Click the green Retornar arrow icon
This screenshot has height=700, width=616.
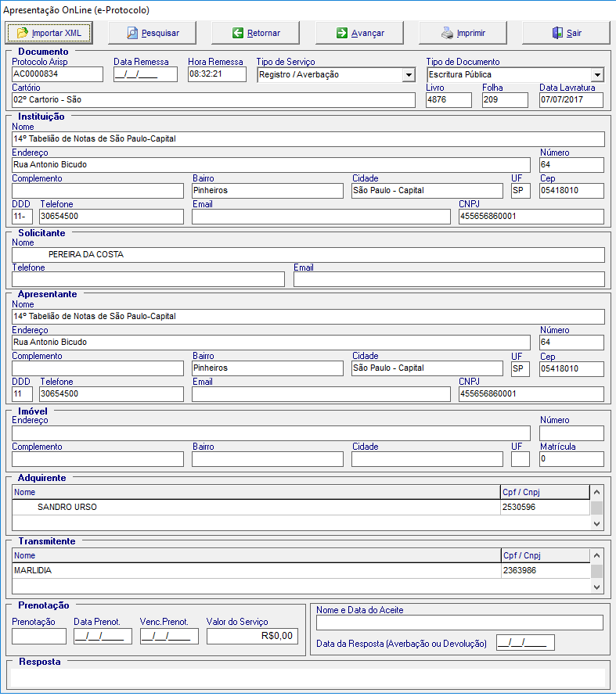[x=238, y=33]
